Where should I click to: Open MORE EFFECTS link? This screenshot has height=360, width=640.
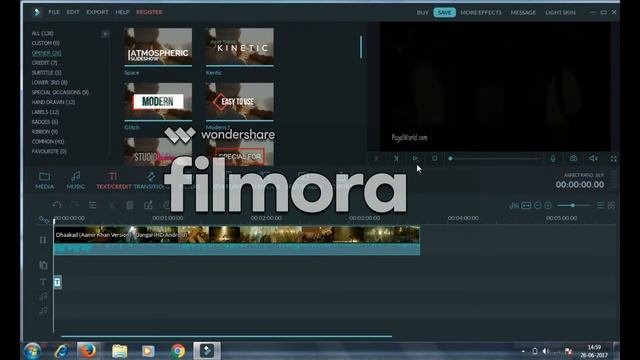481,13
